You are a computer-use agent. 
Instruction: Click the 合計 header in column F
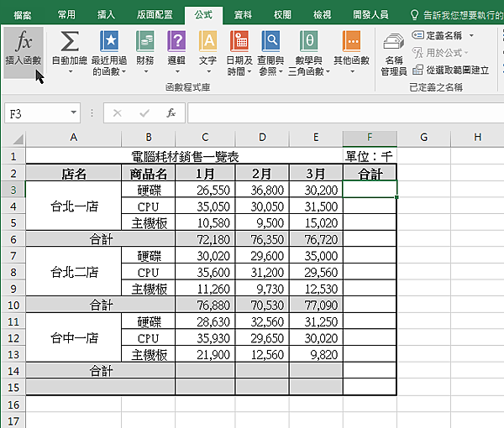(370, 174)
